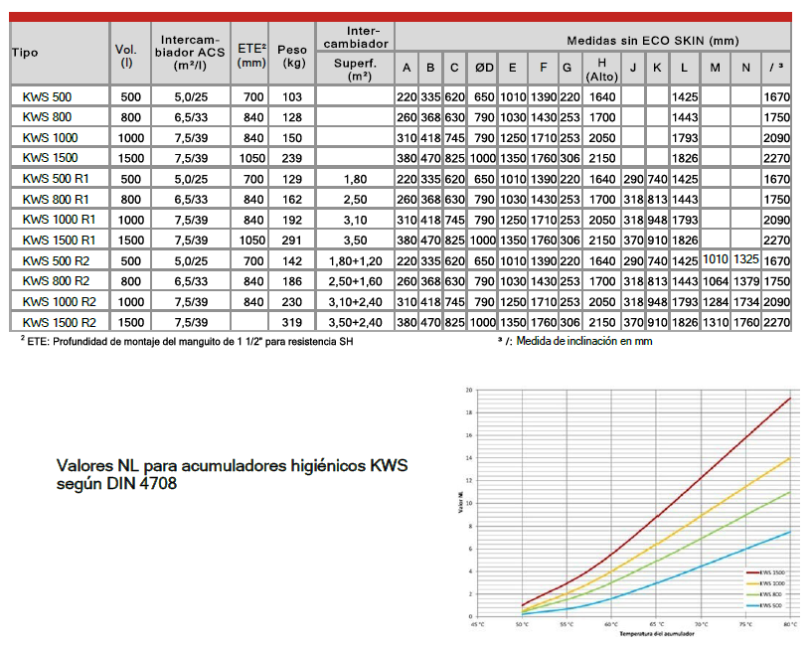Select the 319 weight value for KWS 1500 R2
812x649 pixels.
point(292,323)
